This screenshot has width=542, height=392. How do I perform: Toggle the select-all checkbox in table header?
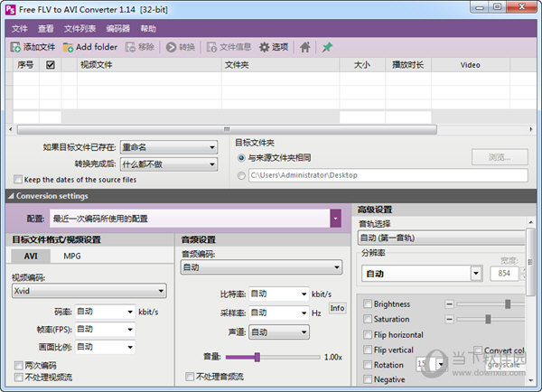(x=51, y=65)
